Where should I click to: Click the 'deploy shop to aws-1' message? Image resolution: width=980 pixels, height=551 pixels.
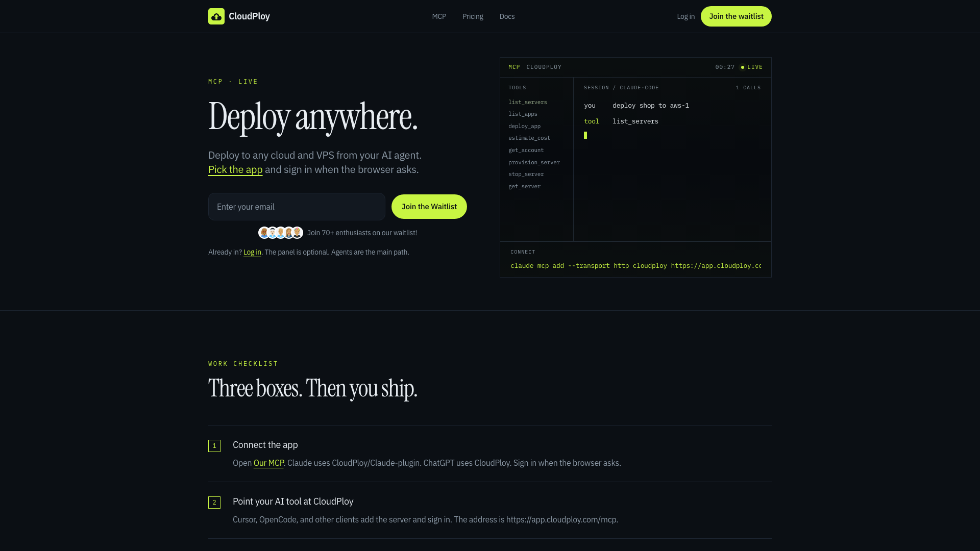[651, 106]
